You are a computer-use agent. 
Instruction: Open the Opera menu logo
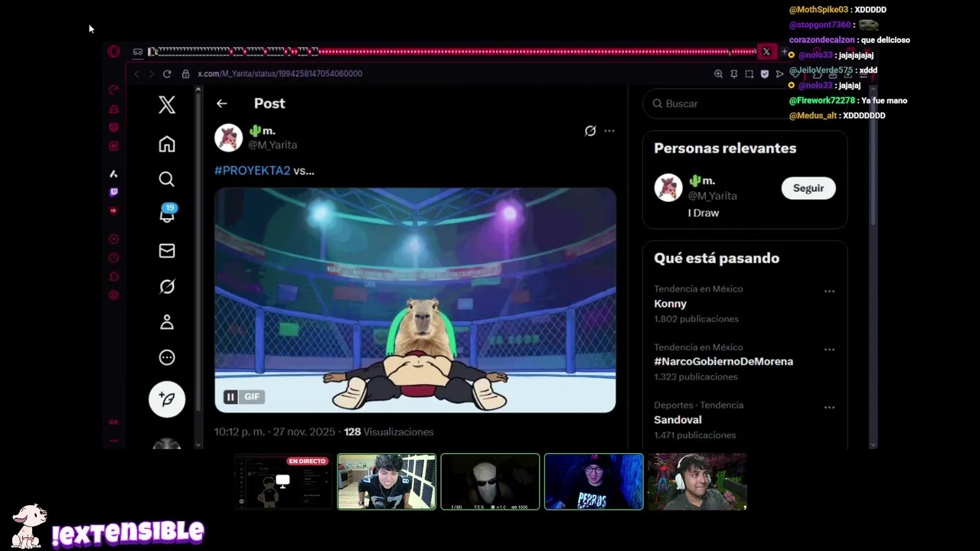click(x=114, y=51)
